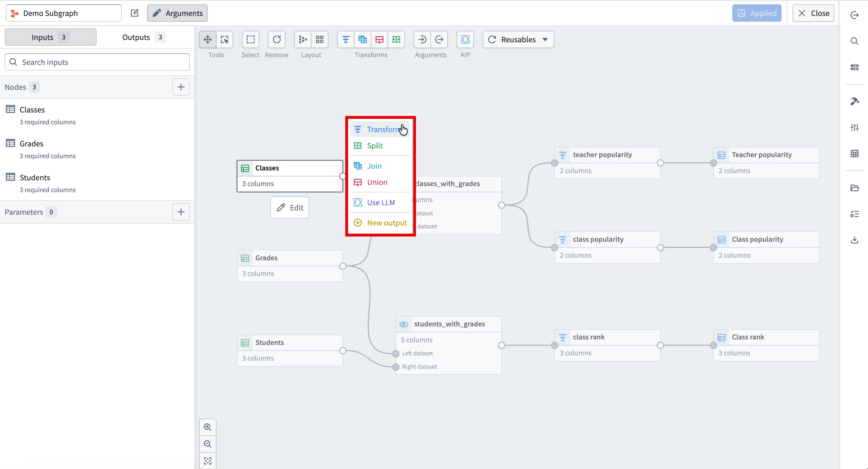Image resolution: width=868 pixels, height=469 pixels.
Task: Open the Reusables dropdown
Action: point(518,40)
